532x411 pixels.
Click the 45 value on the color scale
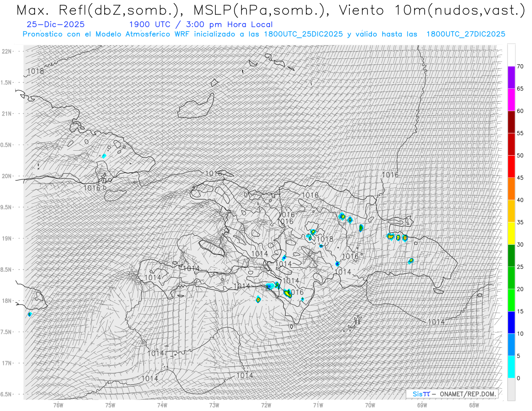(x=520, y=178)
